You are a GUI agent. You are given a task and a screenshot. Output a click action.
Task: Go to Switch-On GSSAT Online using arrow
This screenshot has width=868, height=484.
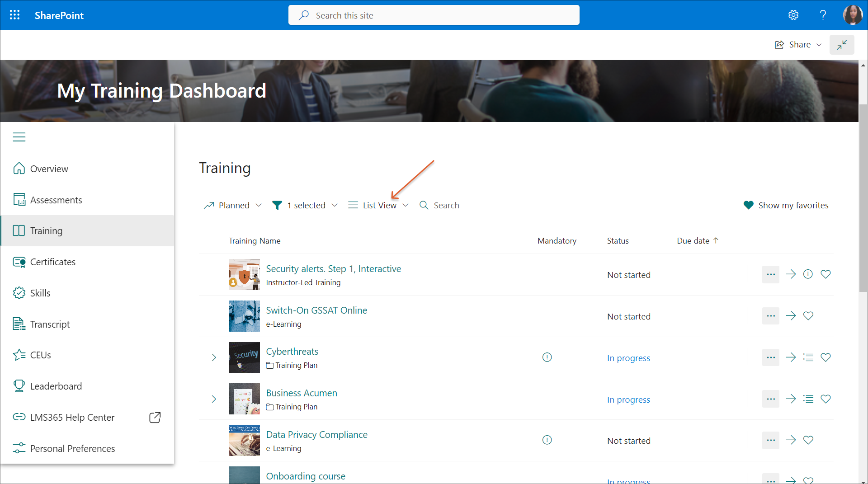[791, 316]
